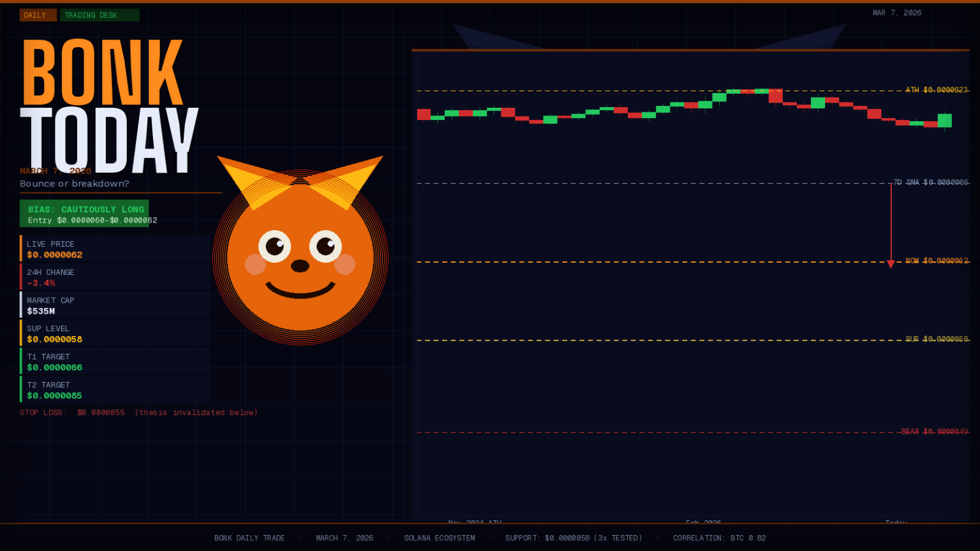Viewport: 980px width, 551px height.
Task: Expand the 7D SMA level details
Action: point(932,182)
